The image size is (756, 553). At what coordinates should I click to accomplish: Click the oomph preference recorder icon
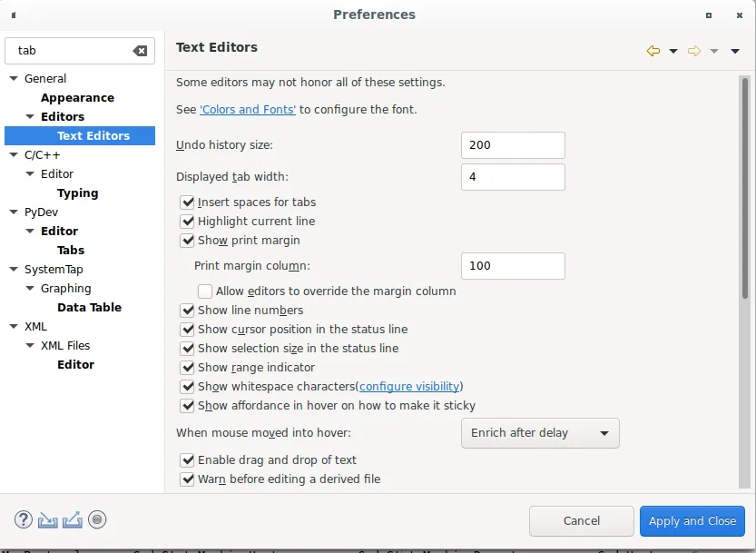(98, 520)
